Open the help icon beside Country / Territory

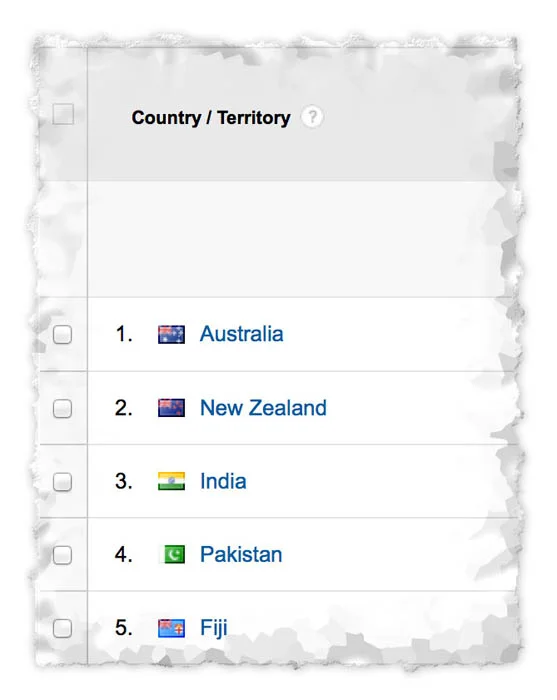(x=312, y=117)
